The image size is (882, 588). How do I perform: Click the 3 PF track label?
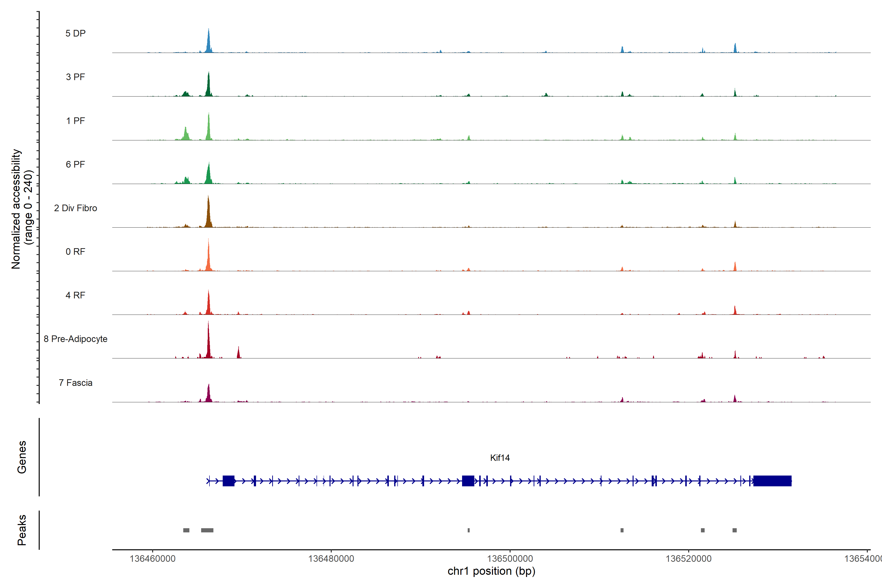point(75,77)
